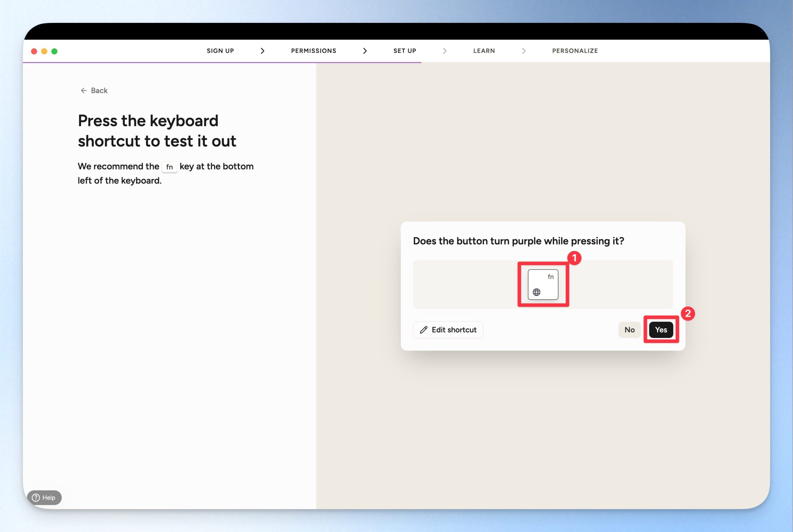Click the chevron after LEARN
This screenshot has width=793, height=532.
524,51
